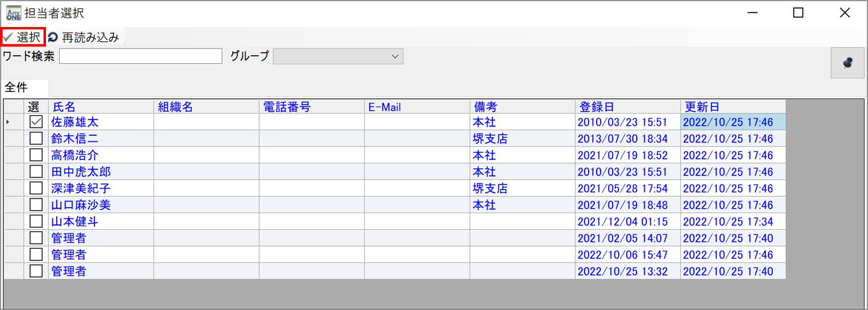Tick the checkbox for 山本健斗

pos(36,221)
